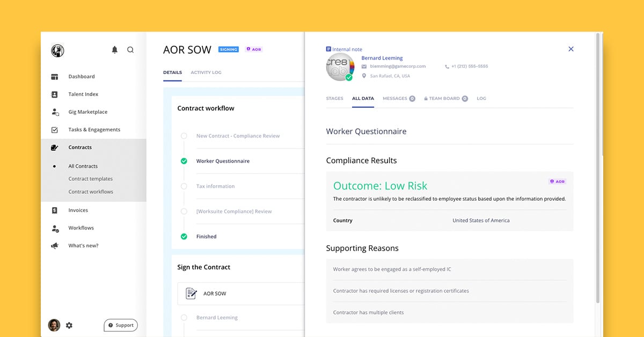The width and height of the screenshot is (644, 337).
Task: Select the Tax information step circle
Action: pyautogui.click(x=184, y=186)
